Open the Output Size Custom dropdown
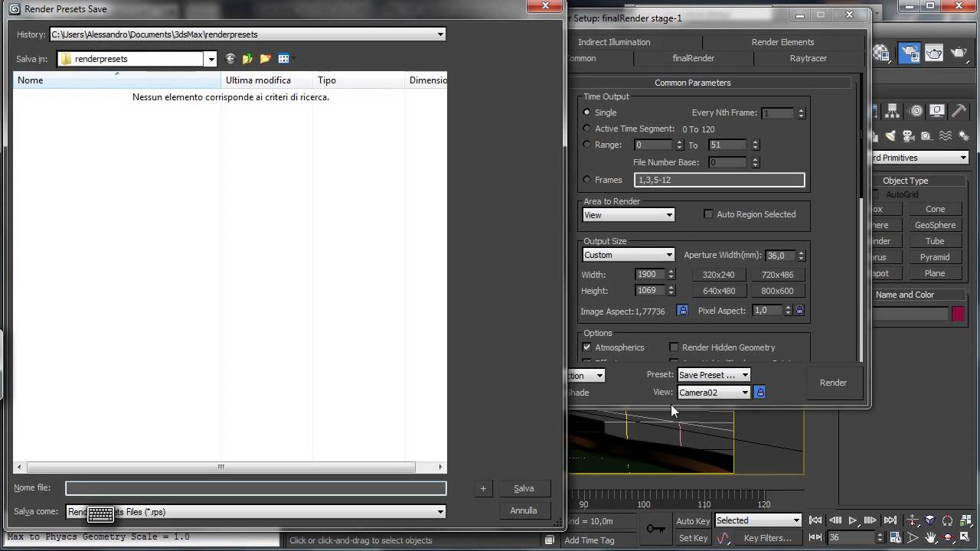The image size is (980, 551). click(628, 255)
